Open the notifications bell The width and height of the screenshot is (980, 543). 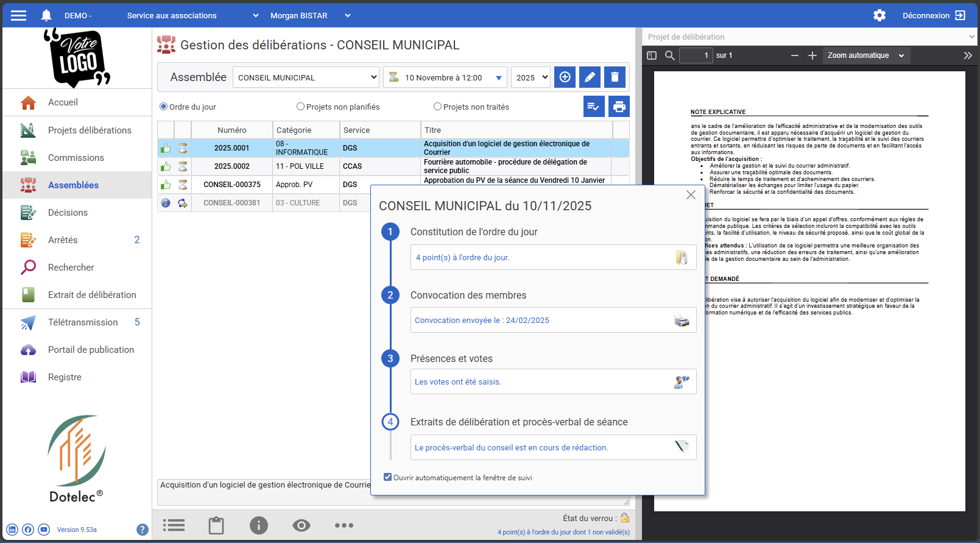(46, 15)
